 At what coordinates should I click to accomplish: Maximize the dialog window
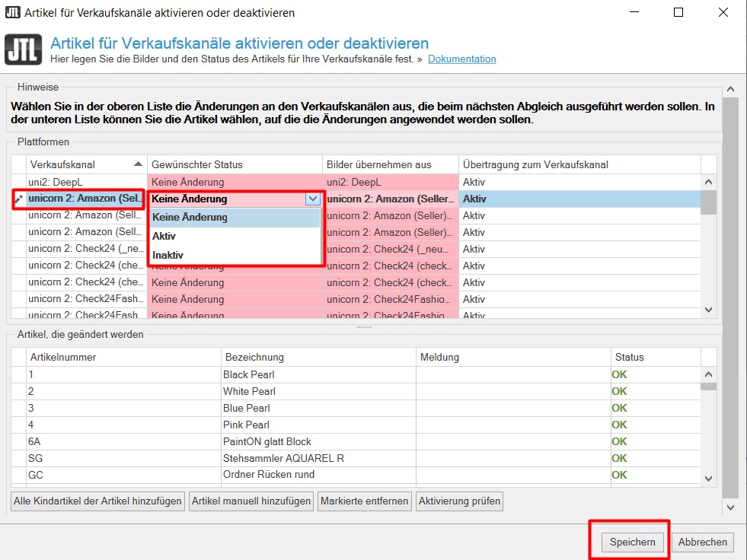pyautogui.click(x=678, y=12)
